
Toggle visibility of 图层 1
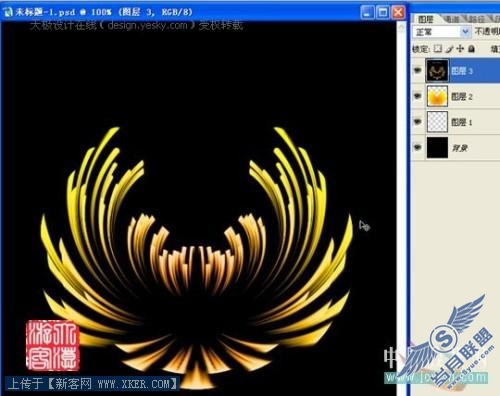pos(417,122)
